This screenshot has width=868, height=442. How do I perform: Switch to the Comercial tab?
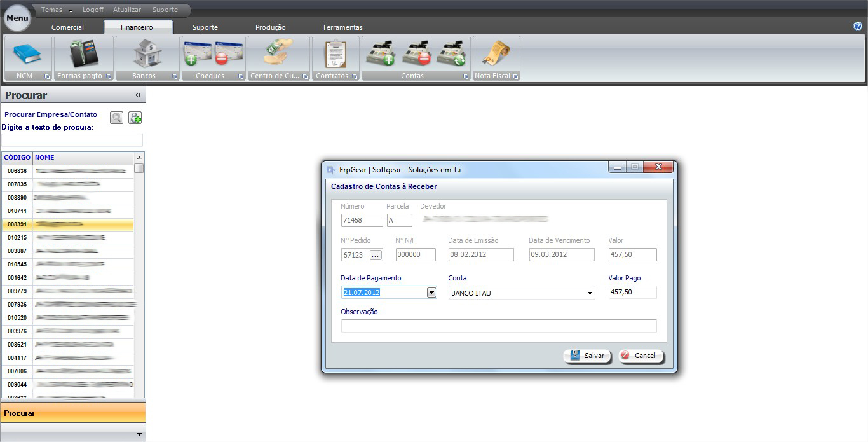point(67,27)
